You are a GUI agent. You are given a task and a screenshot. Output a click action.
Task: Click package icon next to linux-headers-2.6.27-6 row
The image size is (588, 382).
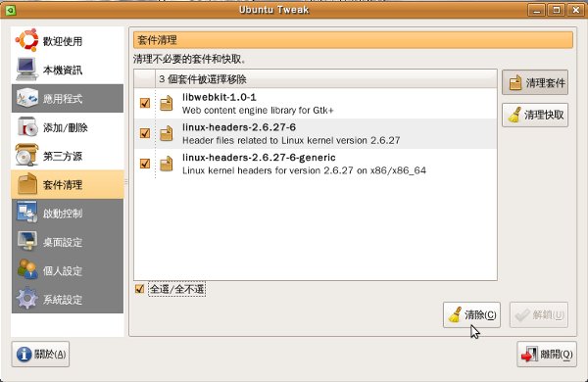167,134
